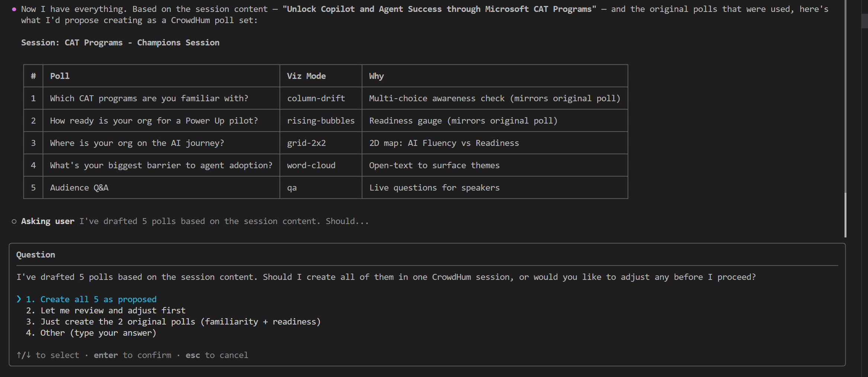Click the 'Question' panel heading
The width and height of the screenshot is (868, 377).
[x=36, y=255]
